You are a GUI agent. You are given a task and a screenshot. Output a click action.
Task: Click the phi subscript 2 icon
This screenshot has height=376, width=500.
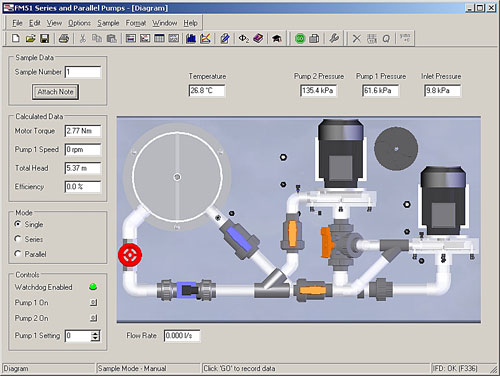[244, 38]
